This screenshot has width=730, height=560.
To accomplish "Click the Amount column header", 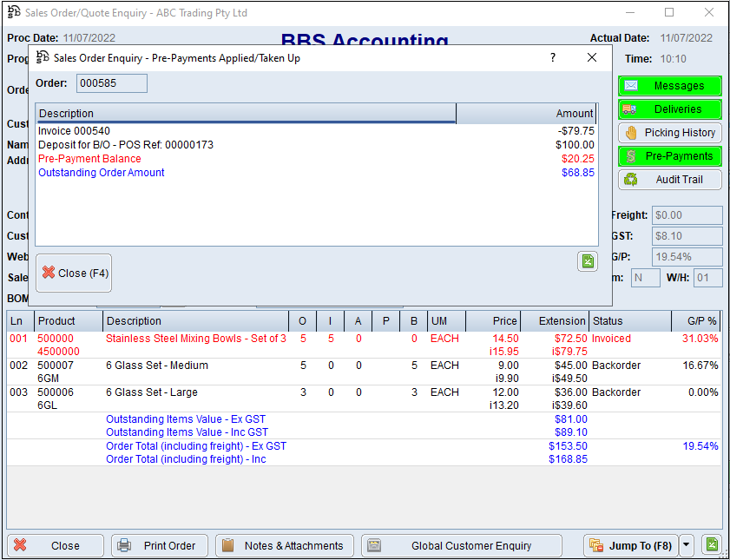I will coord(526,114).
